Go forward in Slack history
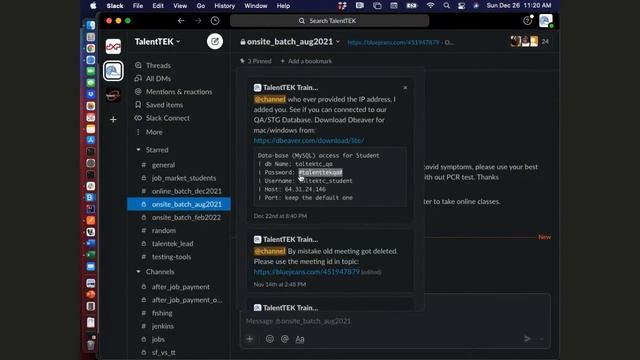 click(x=198, y=21)
